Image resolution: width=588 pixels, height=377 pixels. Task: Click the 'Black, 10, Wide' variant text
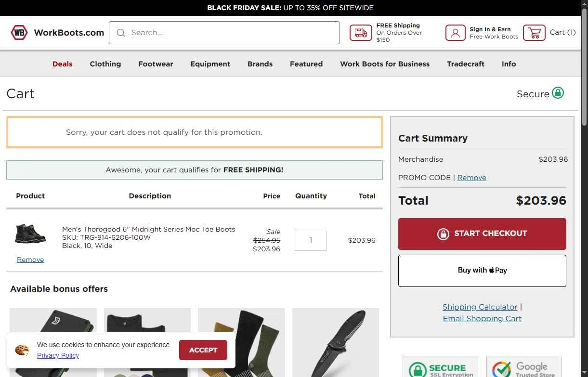pos(87,246)
